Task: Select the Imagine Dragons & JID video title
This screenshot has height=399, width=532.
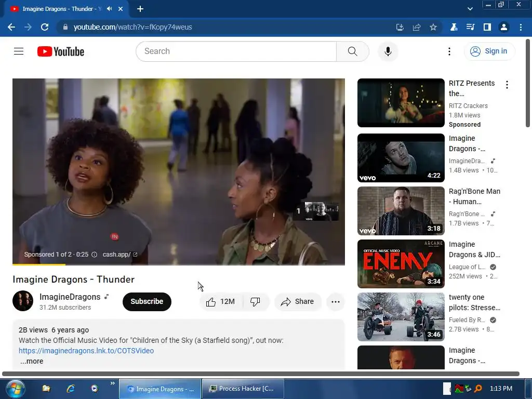Action: pyautogui.click(x=474, y=249)
